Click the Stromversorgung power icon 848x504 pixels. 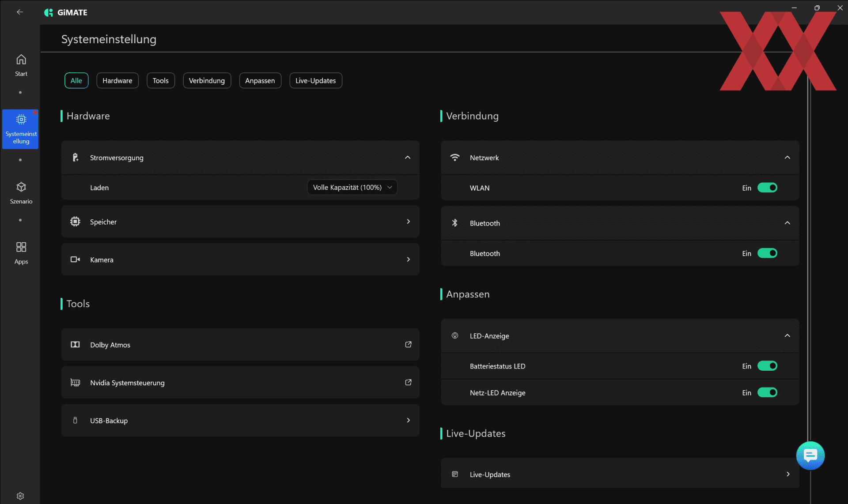[x=76, y=158]
